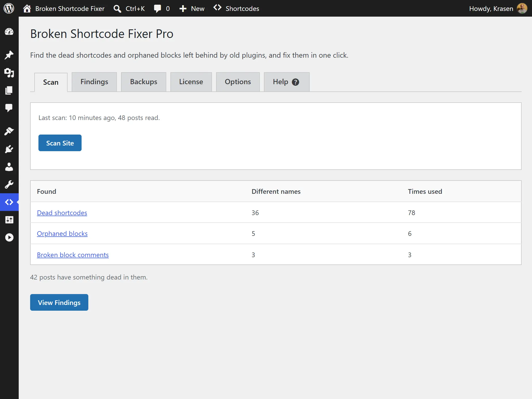This screenshot has width=532, height=399.
Task: Click the View Findings button
Action: 59,302
